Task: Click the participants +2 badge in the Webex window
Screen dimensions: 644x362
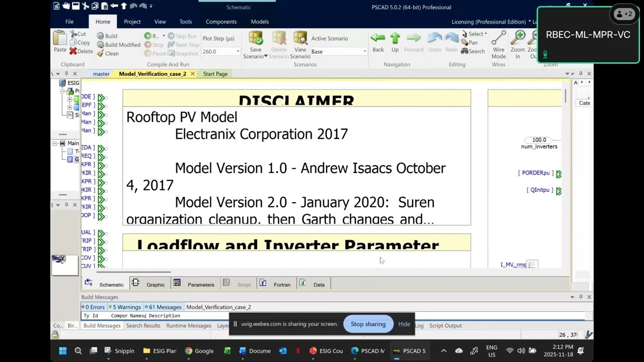Action: click(624, 14)
